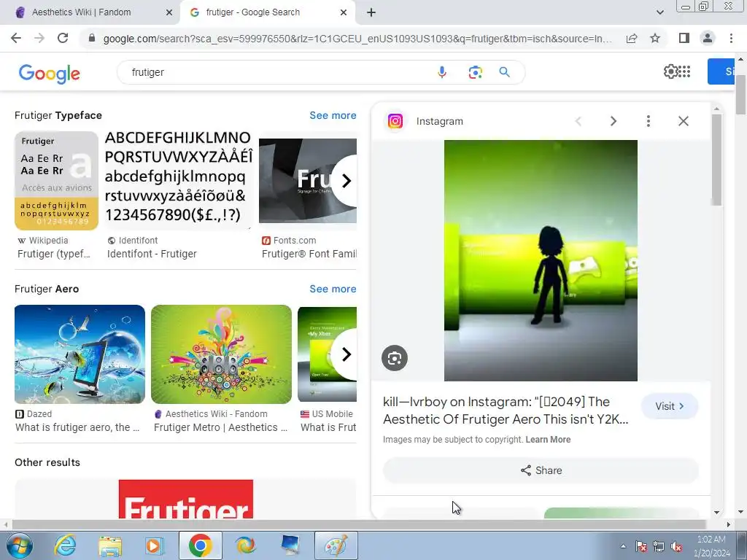This screenshot has height=560, width=747.
Task: Launch Internet Explorer from taskbar
Action: 65,545
